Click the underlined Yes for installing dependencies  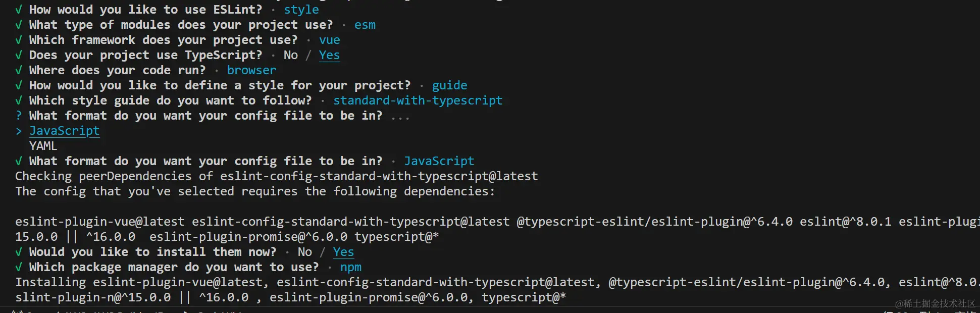point(343,252)
